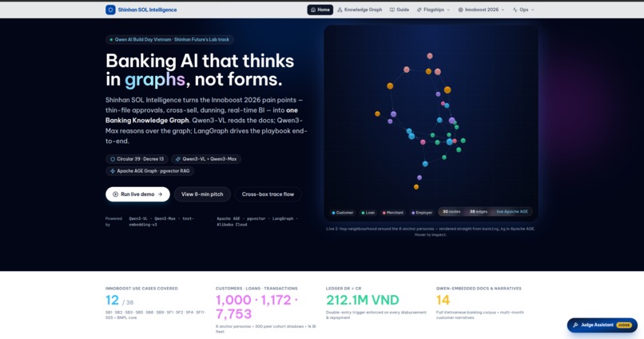The width and height of the screenshot is (644, 339).
Task: Click the Qwen AI Build Day Vietnam badge
Action: pos(169,39)
